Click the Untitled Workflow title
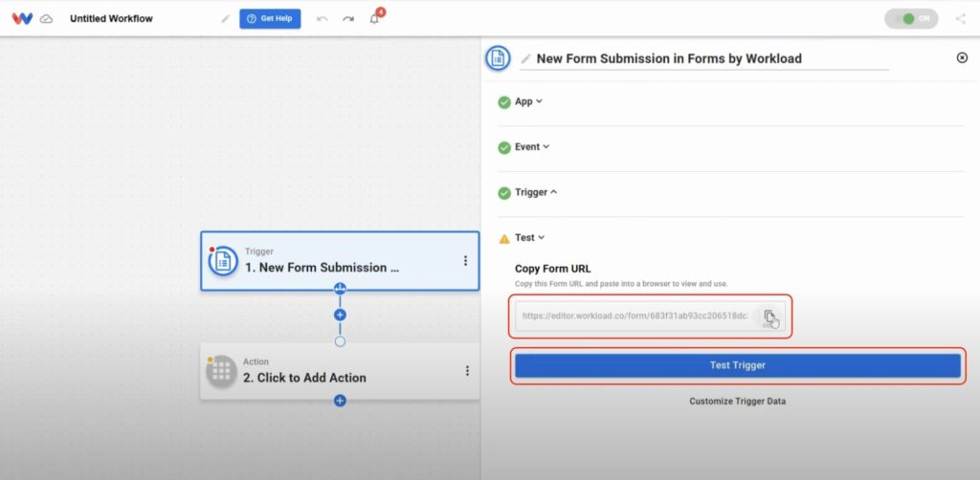The image size is (980, 480). [111, 19]
